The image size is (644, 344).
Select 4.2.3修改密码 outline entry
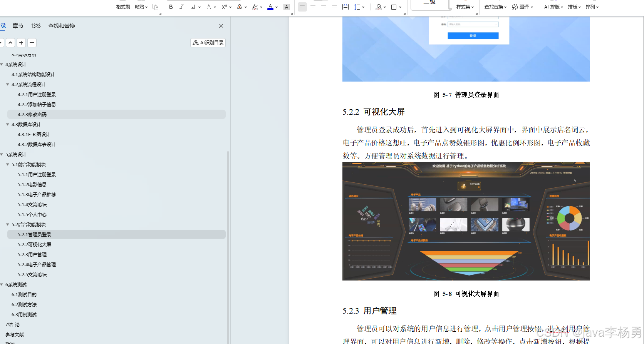116,114
